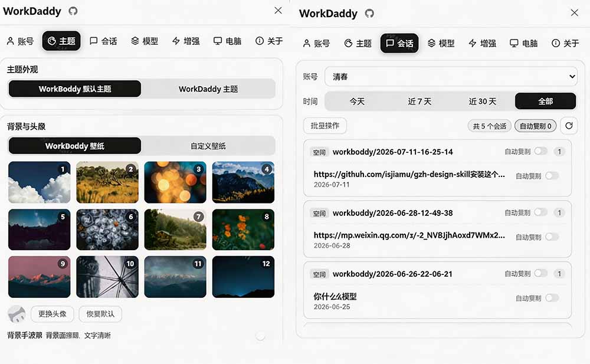The width and height of the screenshot is (590, 364).
Task: Click workspace workbuddy/2026-06-28-12-49-38 header
Action: 393,213
